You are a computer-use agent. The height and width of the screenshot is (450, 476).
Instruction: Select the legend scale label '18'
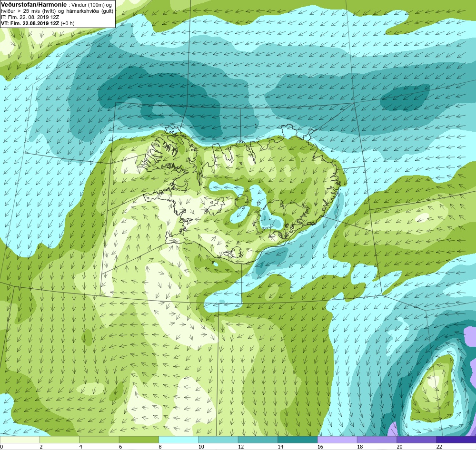(360, 446)
